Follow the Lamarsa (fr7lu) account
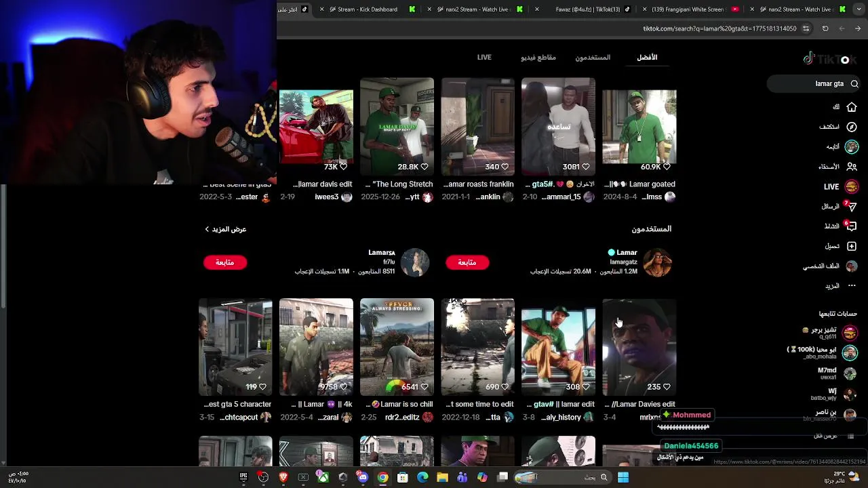The image size is (868, 488). [224, 262]
